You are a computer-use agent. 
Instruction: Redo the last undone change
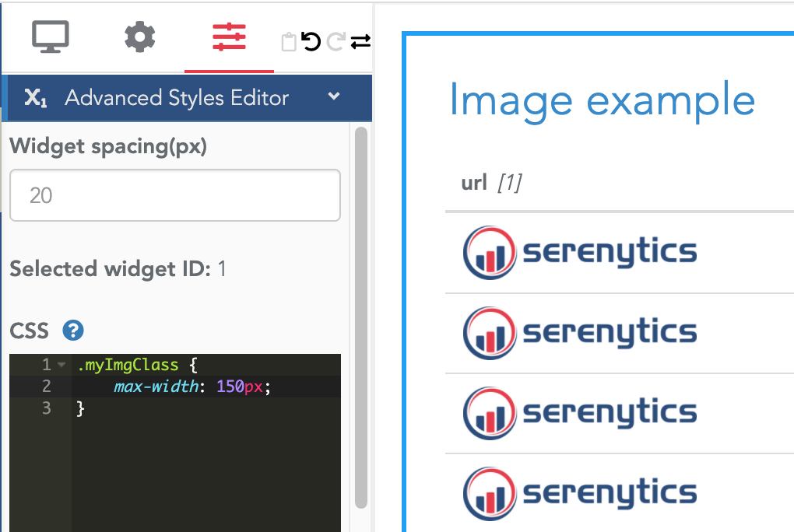pos(336,41)
